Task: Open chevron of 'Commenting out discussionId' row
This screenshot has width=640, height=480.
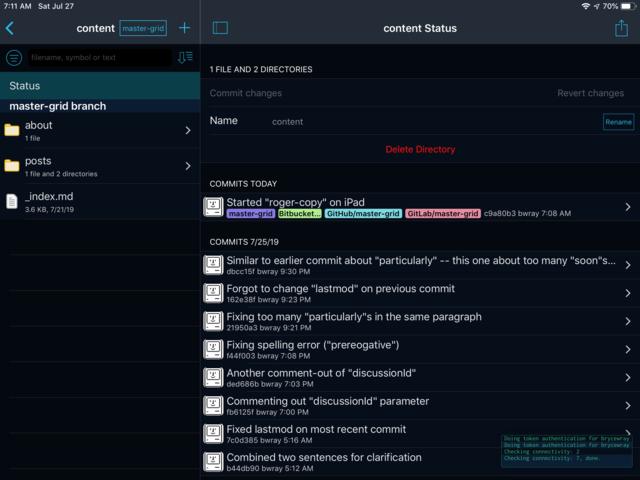Action: 628,406
